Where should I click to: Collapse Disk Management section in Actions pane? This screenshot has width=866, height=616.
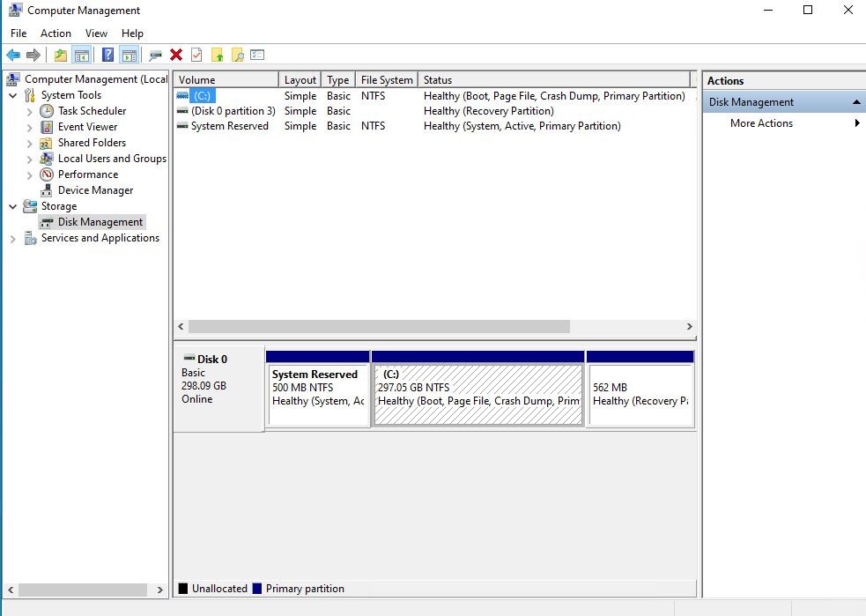coord(856,102)
